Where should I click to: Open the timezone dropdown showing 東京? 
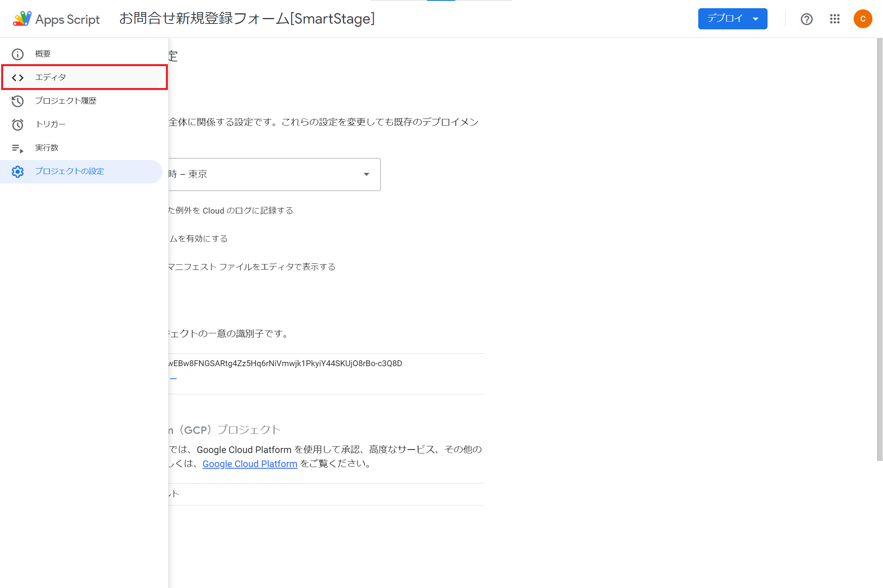click(274, 174)
